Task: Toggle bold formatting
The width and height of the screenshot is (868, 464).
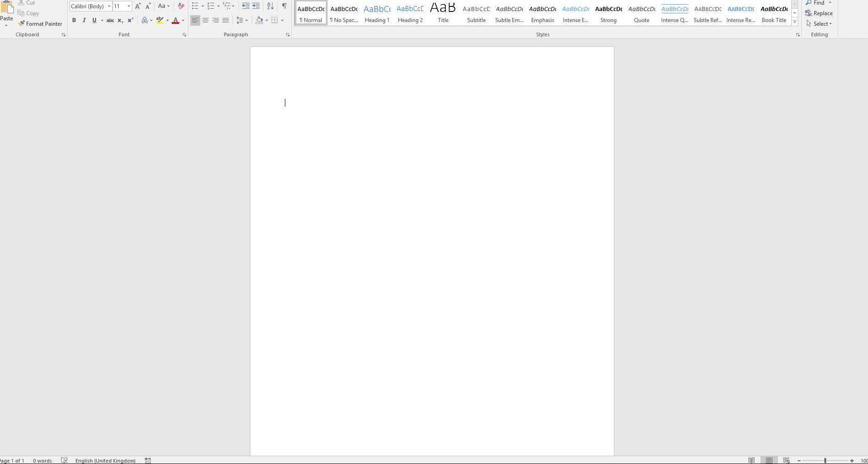Action: (74, 20)
